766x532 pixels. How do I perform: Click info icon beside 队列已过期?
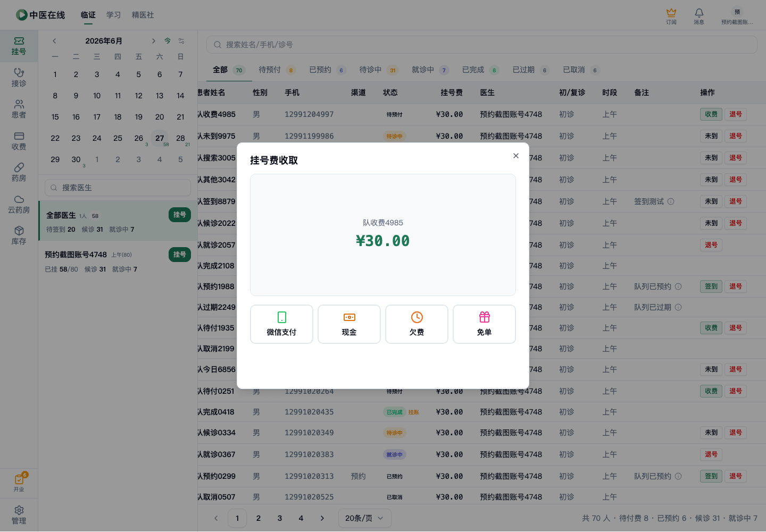pyautogui.click(x=678, y=307)
